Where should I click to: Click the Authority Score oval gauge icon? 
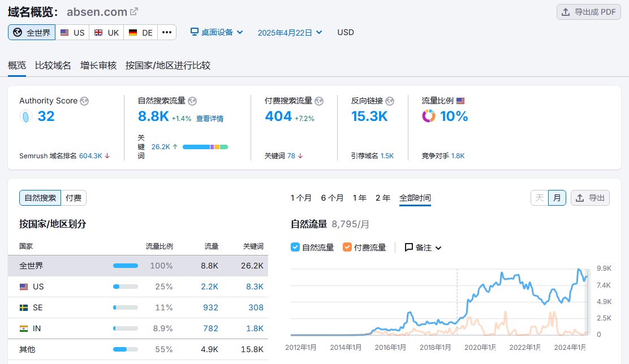25,116
